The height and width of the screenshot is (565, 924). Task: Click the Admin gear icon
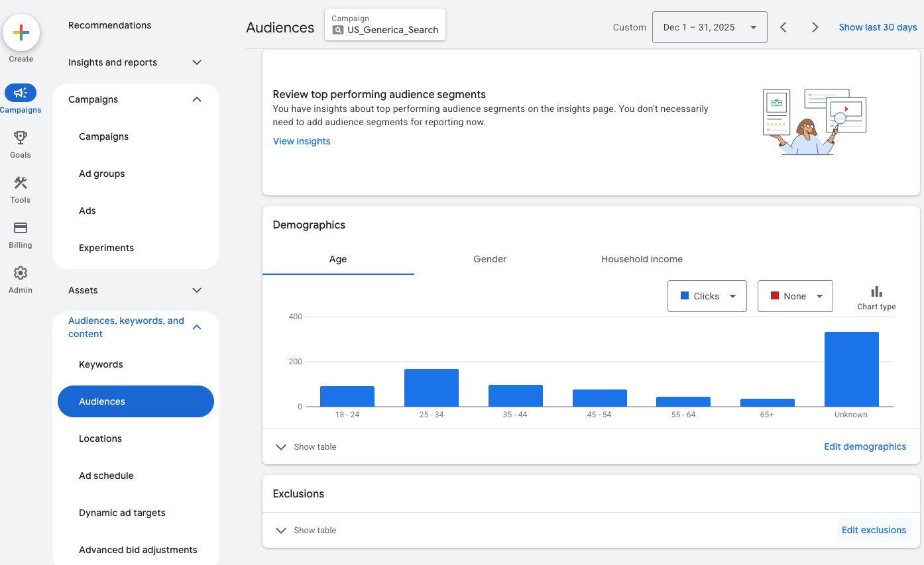(x=20, y=273)
